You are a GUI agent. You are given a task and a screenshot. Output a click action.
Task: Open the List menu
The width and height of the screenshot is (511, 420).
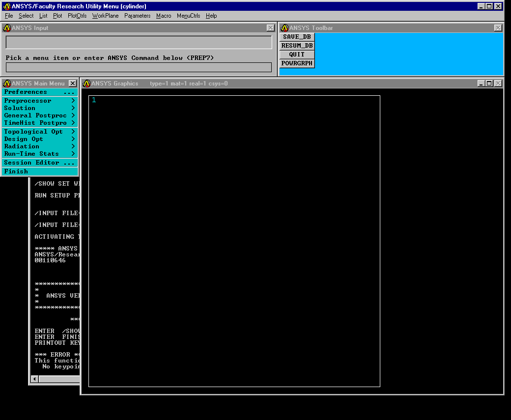pyautogui.click(x=43, y=16)
